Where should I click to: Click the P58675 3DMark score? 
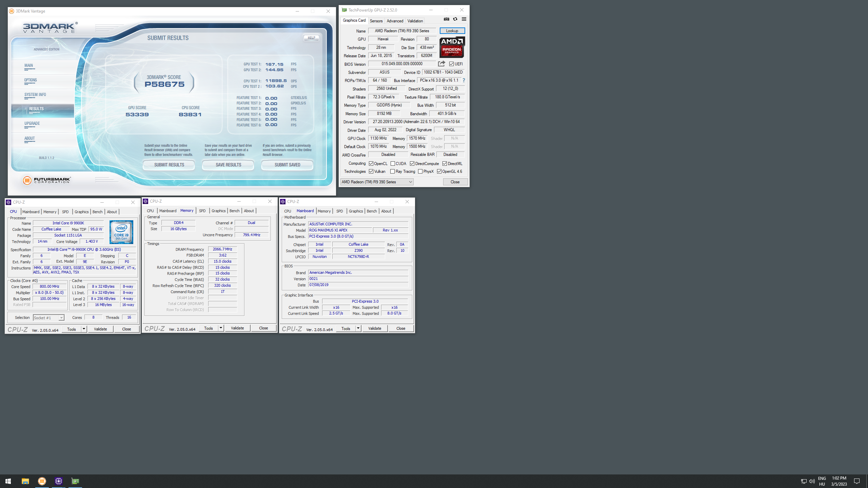tap(164, 84)
